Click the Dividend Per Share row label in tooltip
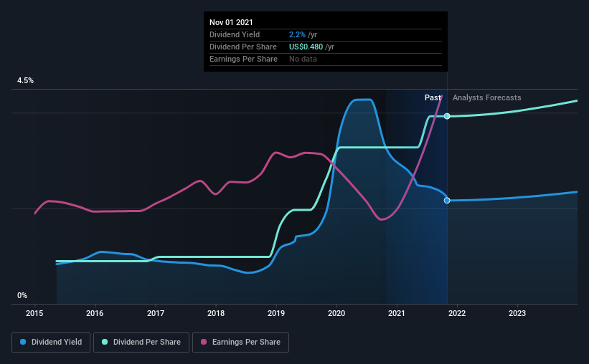 click(243, 47)
